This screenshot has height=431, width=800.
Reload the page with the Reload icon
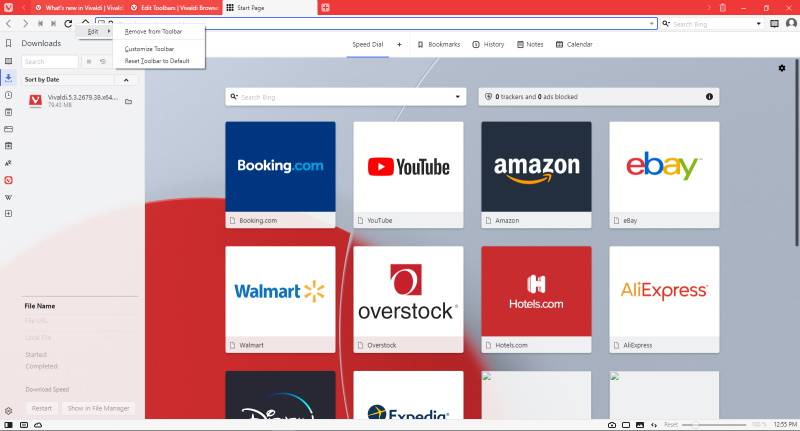tap(68, 23)
